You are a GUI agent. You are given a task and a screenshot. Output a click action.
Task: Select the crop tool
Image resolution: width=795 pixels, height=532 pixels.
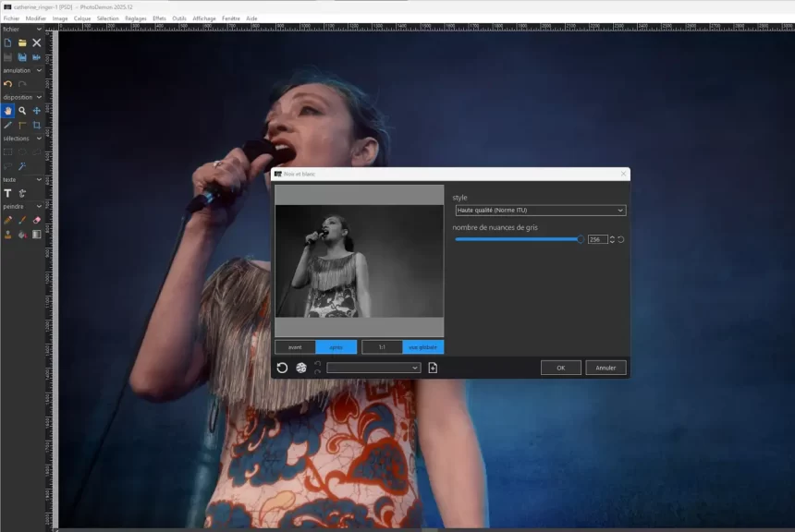[x=37, y=125]
